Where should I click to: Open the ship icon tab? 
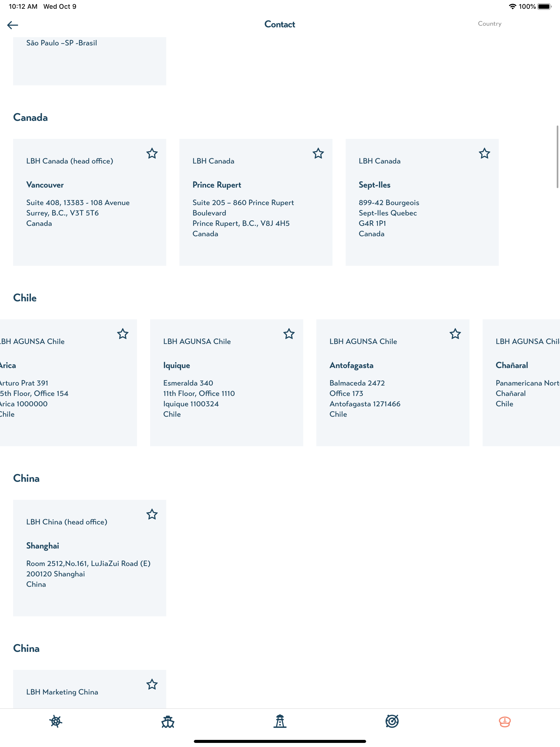point(168,721)
